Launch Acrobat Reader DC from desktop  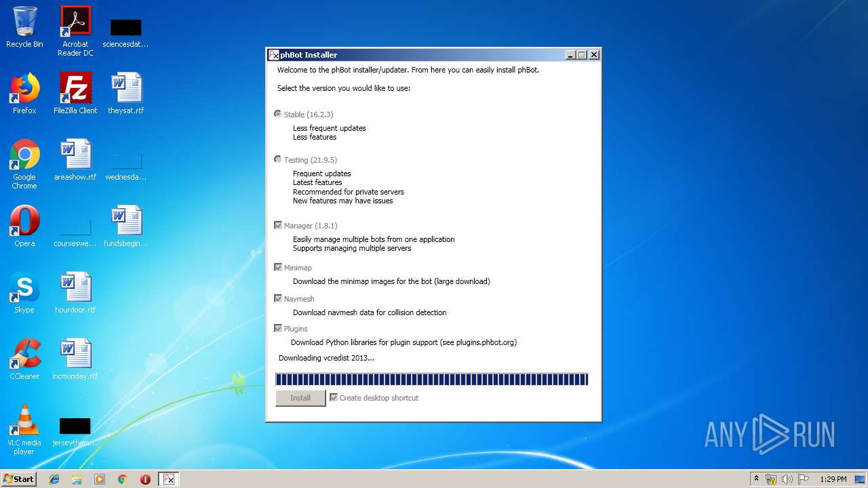point(75,31)
